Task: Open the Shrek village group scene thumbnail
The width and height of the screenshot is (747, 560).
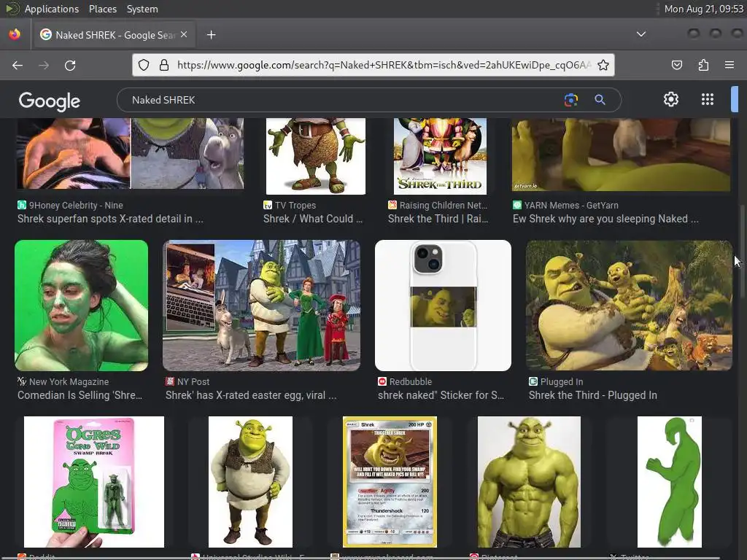Action: [262, 306]
